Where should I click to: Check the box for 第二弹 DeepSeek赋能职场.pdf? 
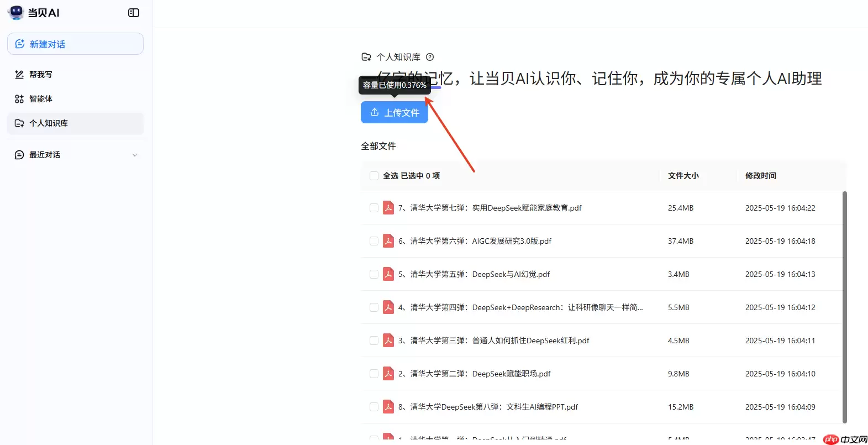[374, 374]
